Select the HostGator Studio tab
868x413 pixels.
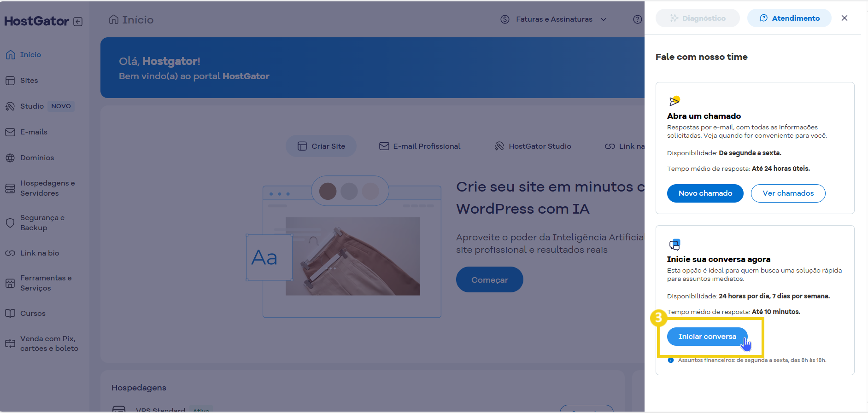click(x=533, y=146)
